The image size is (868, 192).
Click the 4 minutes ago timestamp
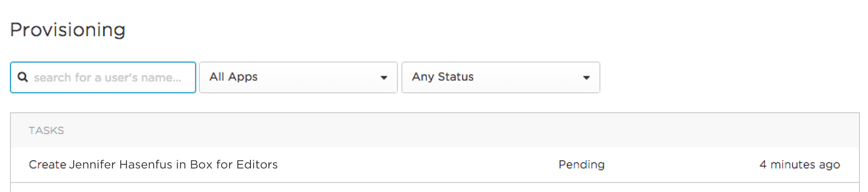click(800, 165)
